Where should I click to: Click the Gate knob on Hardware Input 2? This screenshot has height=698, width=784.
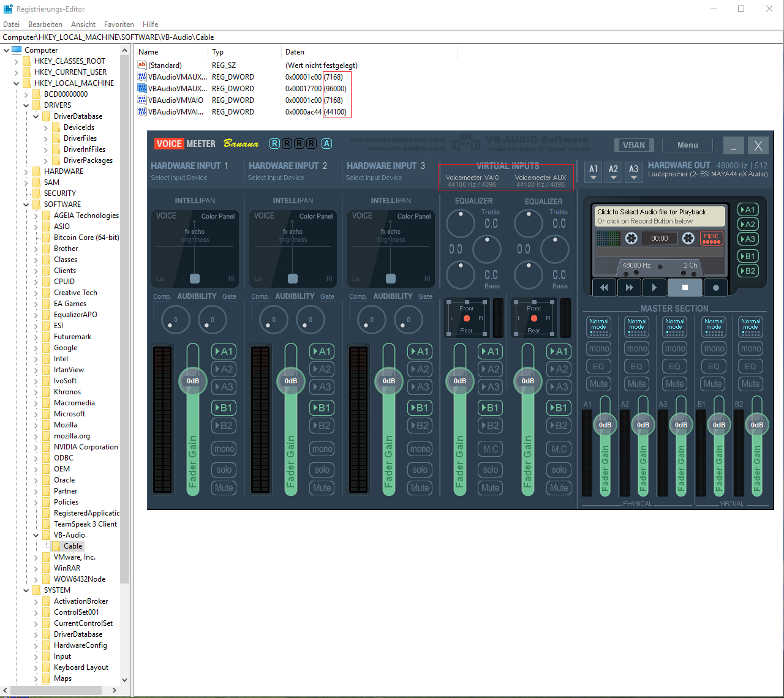pos(311,320)
